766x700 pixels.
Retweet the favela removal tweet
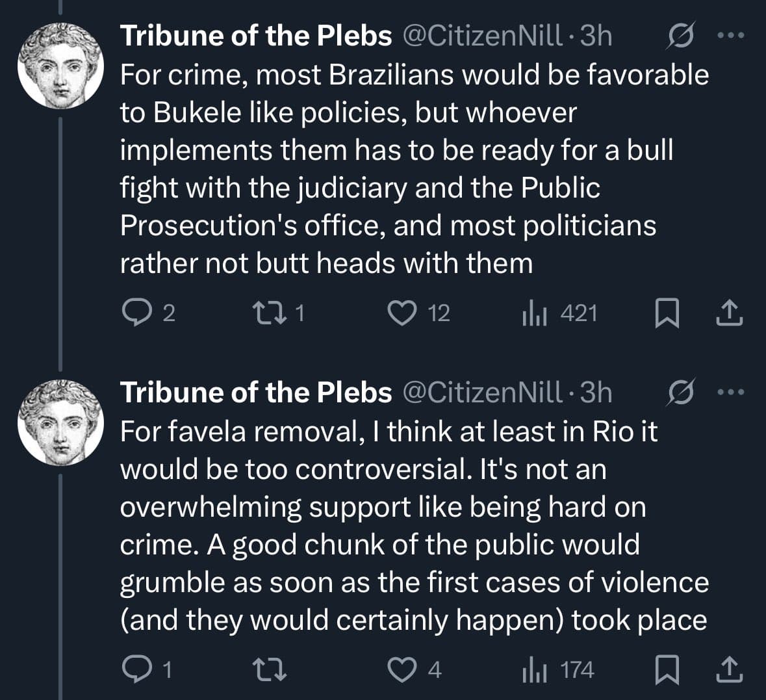pos(268,670)
